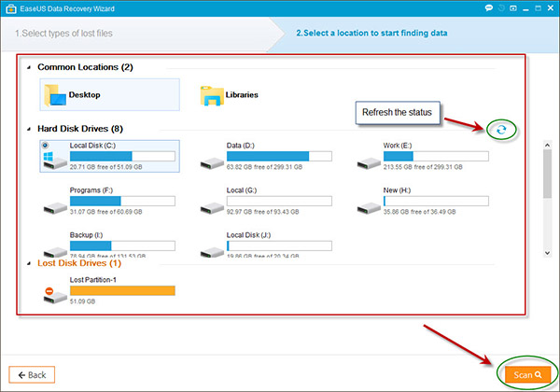The height and width of the screenshot is (392, 560).
Task: Click the Local (G:) usage bar
Action: (x=279, y=201)
